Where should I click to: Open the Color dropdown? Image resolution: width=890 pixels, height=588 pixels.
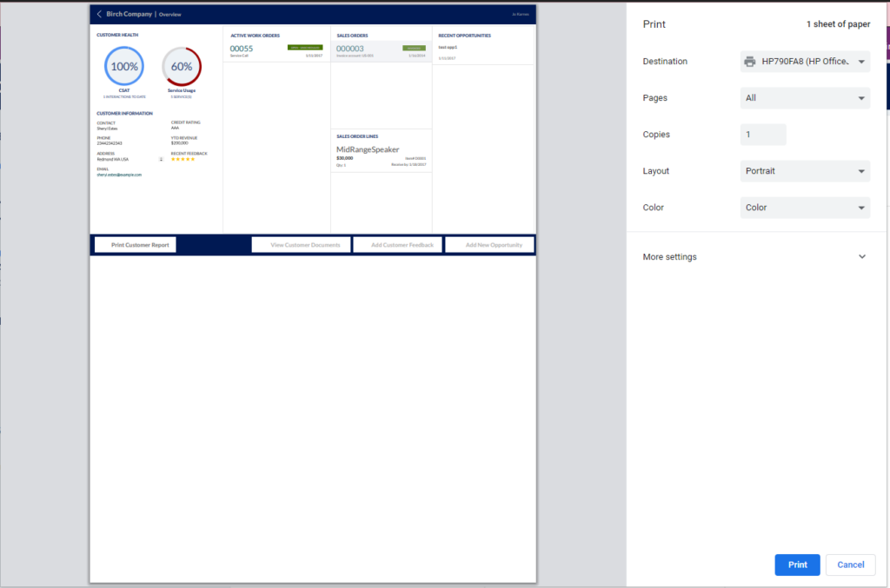pos(804,207)
